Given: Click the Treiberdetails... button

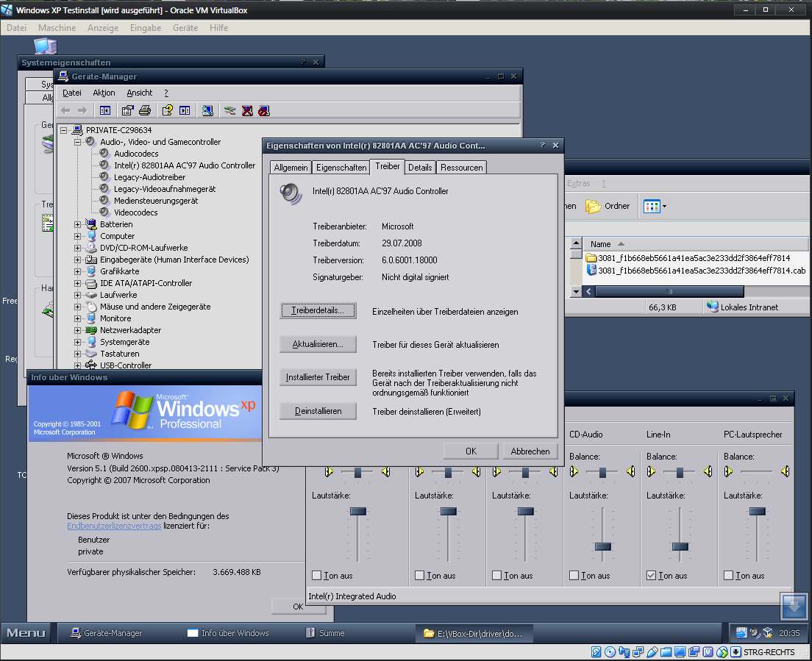Looking at the screenshot, I should 318,310.
